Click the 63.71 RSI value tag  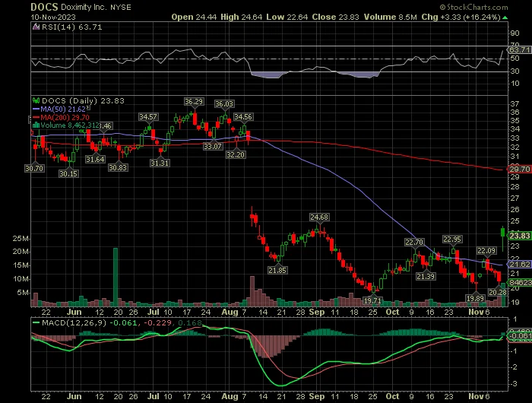coord(519,50)
